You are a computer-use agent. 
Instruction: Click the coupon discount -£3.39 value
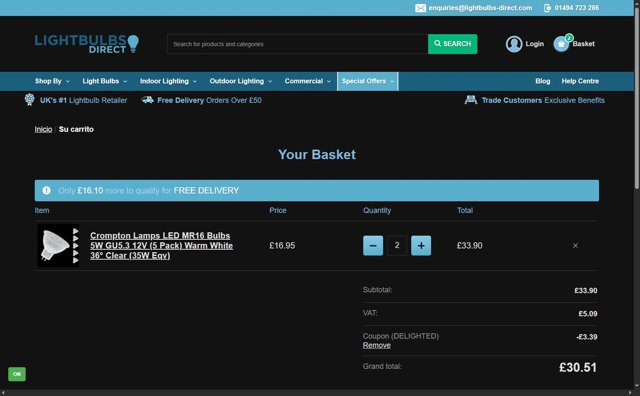pyautogui.click(x=587, y=337)
